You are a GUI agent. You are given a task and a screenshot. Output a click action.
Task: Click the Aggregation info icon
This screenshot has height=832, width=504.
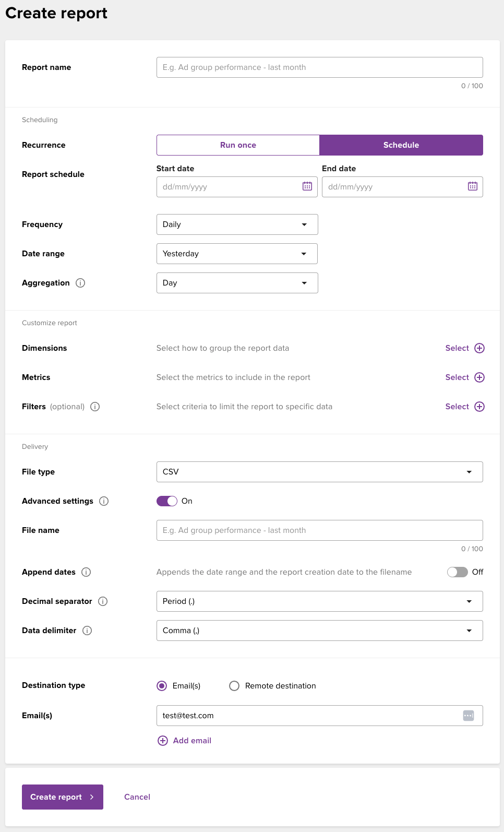pos(80,283)
